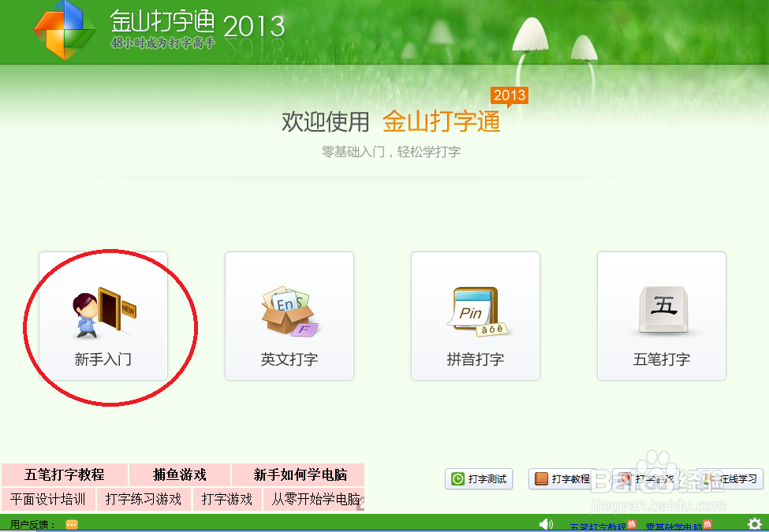This screenshot has width=769, height=532.
Task: Click the 打字游戏 typing game button
Action: [x=646, y=478]
